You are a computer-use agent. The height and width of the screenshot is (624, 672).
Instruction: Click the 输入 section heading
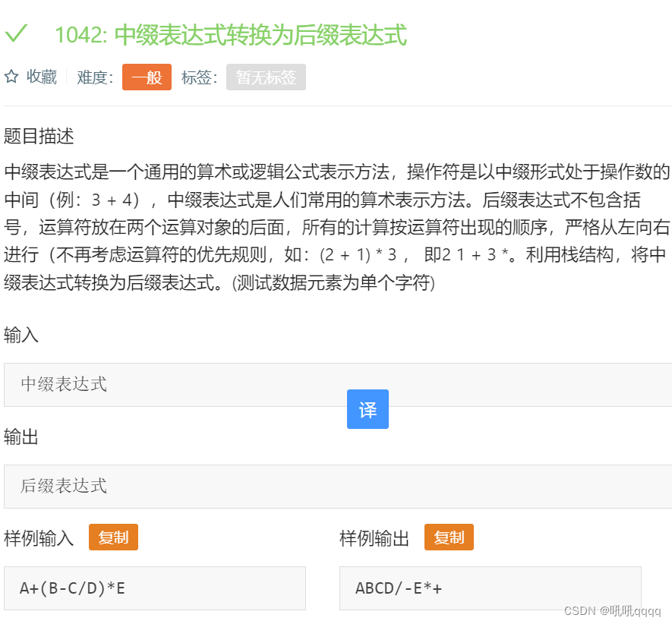click(21, 335)
